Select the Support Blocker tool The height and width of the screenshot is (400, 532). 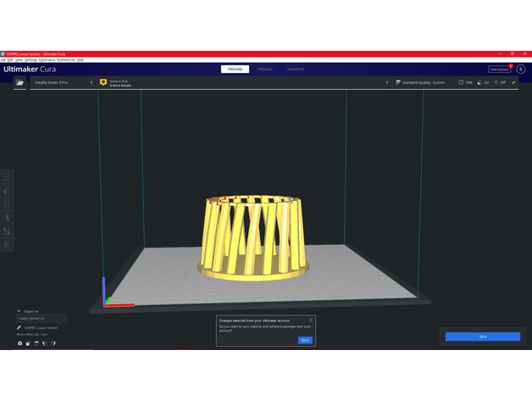(8, 244)
